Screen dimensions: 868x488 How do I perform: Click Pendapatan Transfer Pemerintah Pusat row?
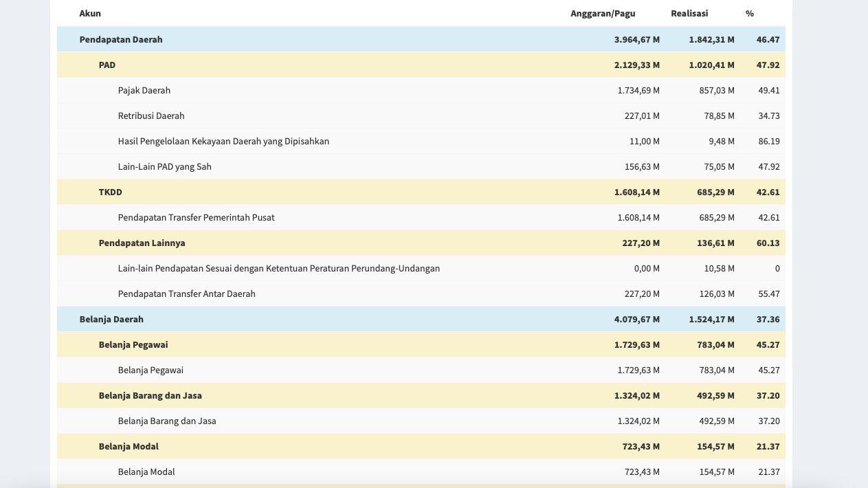[196, 218]
